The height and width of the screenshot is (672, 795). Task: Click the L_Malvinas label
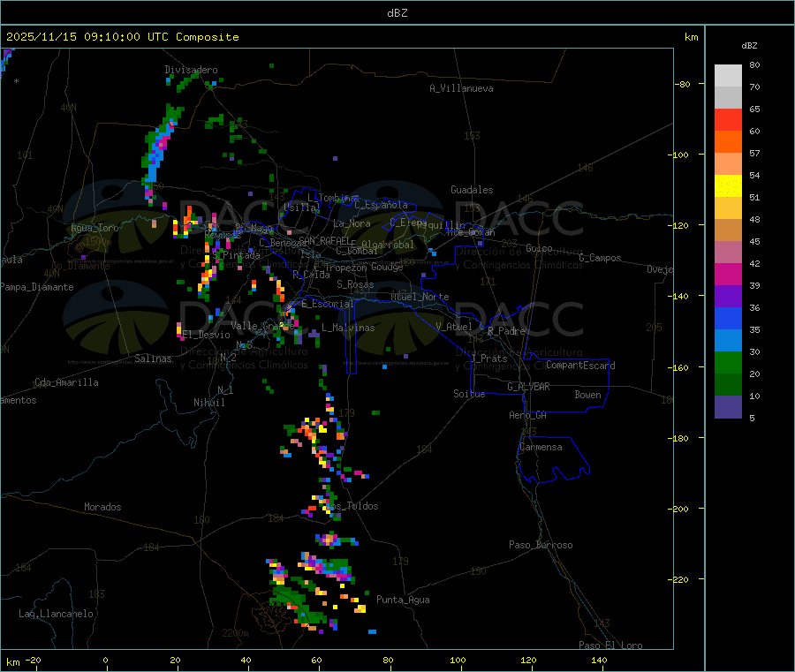coord(348,328)
